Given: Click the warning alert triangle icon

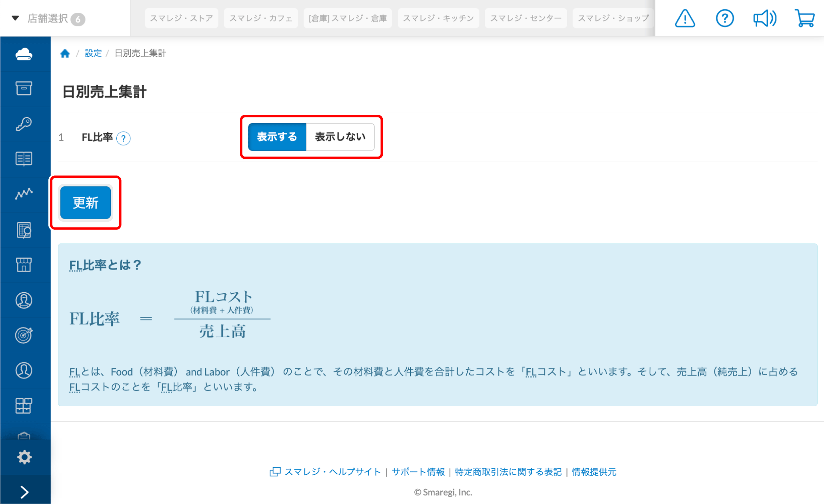Looking at the screenshot, I should [x=685, y=18].
